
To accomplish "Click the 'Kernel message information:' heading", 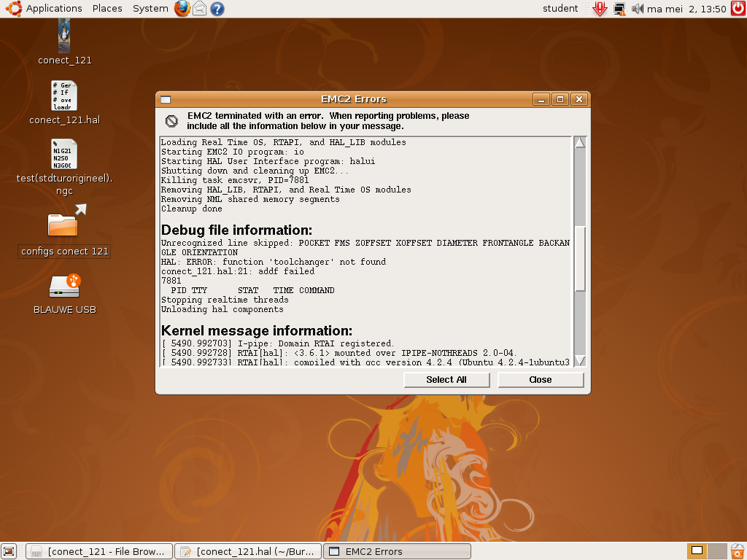I will tap(257, 330).
